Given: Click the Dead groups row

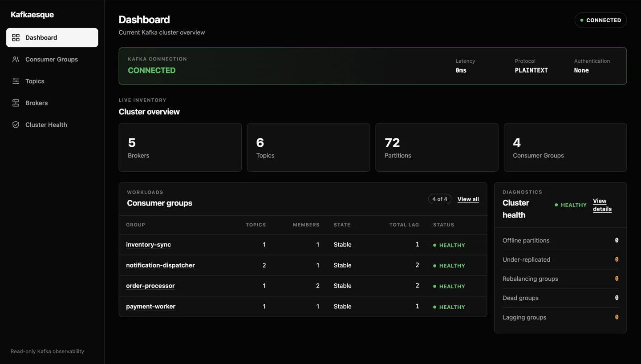Looking at the screenshot, I should 560,298.
